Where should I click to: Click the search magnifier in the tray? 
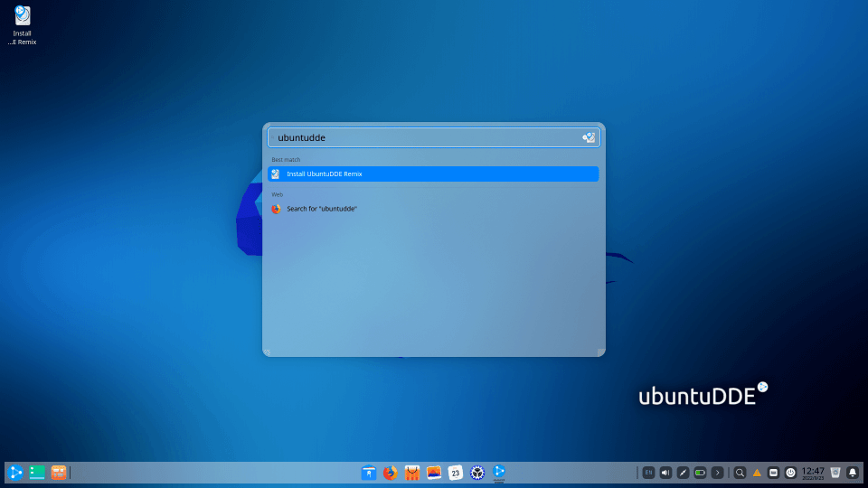[740, 472]
